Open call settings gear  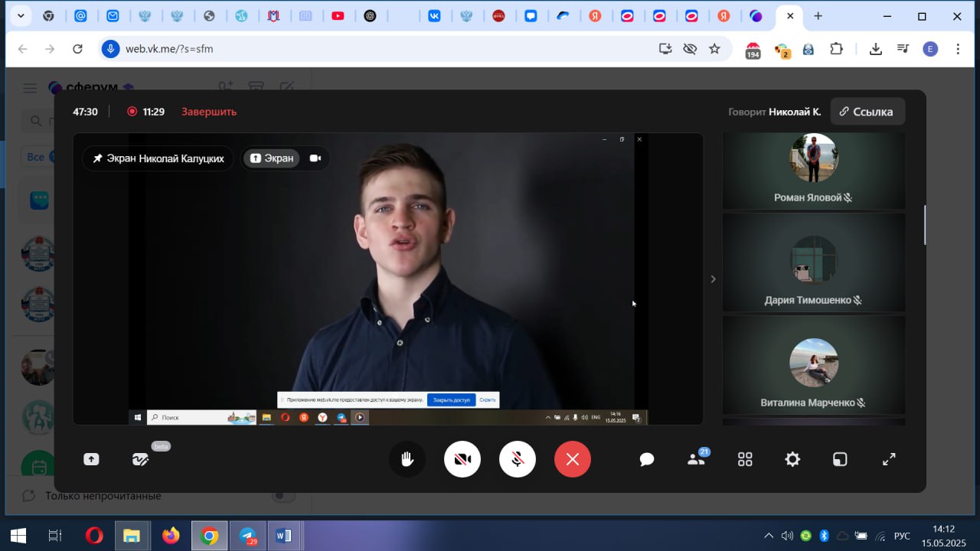point(792,459)
